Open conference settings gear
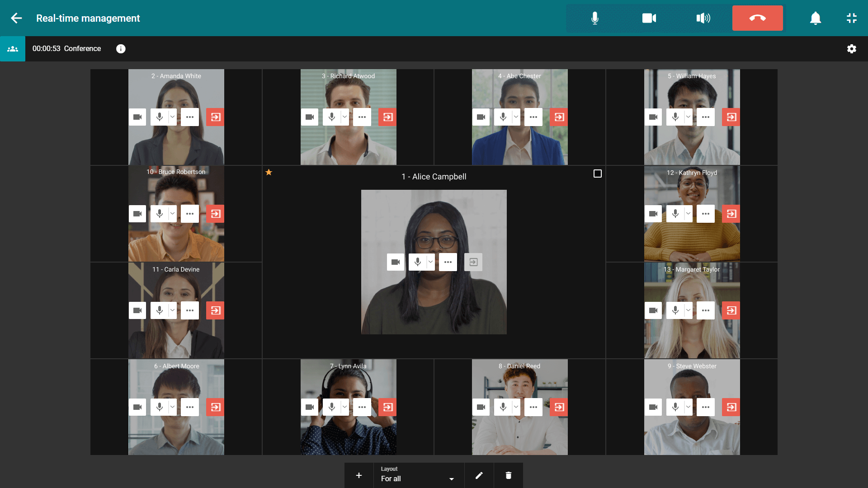 pyautogui.click(x=852, y=49)
